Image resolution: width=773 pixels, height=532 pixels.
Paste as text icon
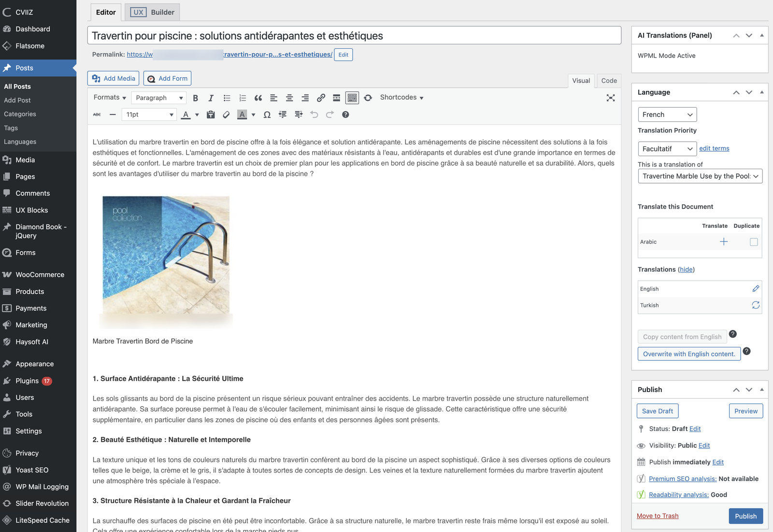pyautogui.click(x=211, y=115)
